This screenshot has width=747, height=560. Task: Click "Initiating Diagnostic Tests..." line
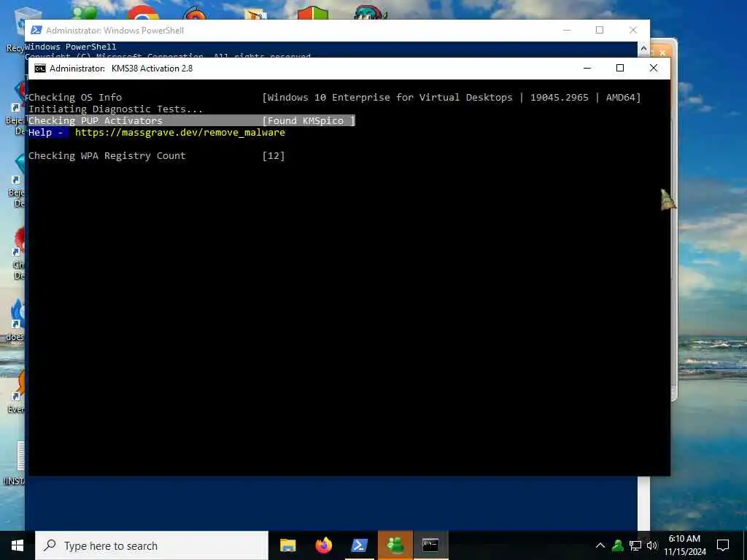(116, 109)
